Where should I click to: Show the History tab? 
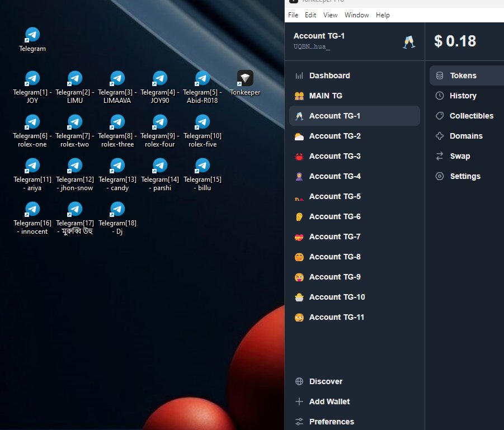coord(467,96)
